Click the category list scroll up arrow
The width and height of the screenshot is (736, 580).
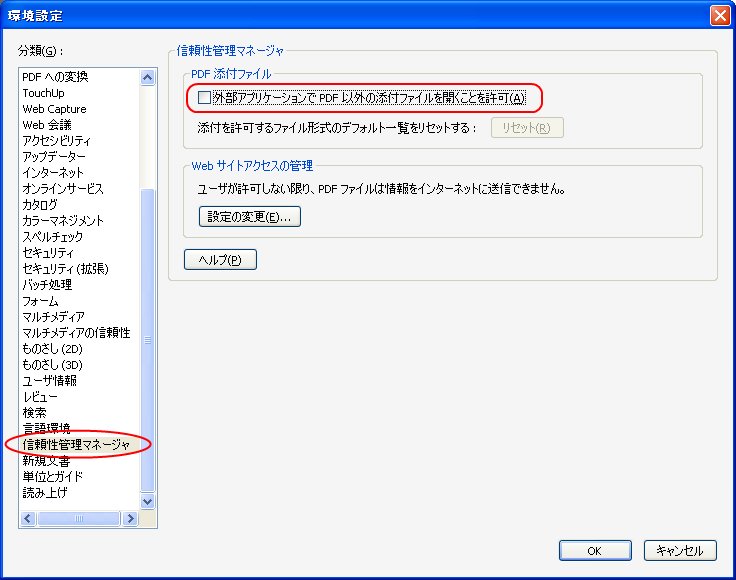click(x=147, y=77)
